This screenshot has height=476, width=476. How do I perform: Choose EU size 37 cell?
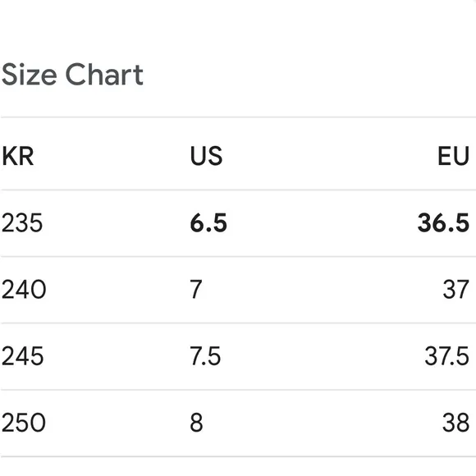[456, 290]
